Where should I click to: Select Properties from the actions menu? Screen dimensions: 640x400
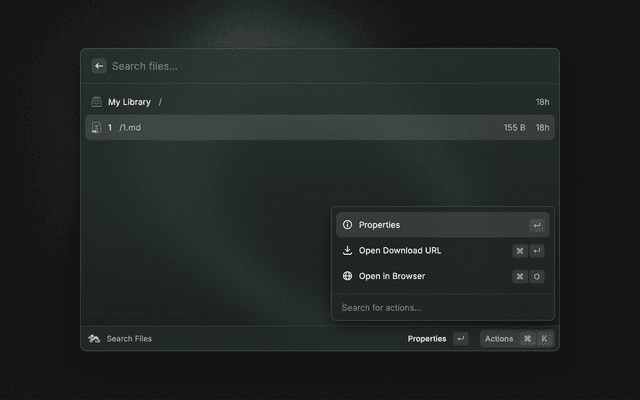tap(380, 225)
